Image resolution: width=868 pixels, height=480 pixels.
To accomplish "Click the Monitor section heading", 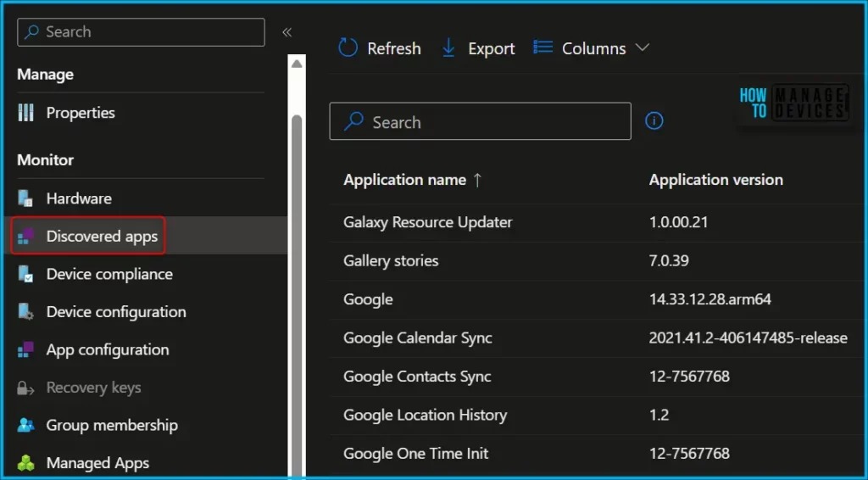I will point(46,160).
